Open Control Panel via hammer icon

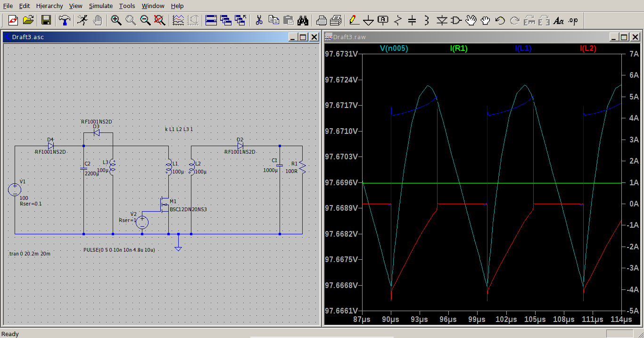(64, 20)
